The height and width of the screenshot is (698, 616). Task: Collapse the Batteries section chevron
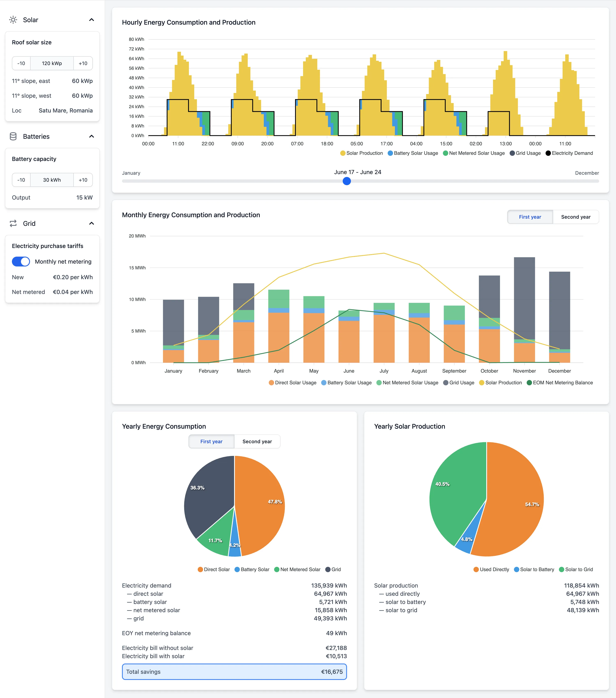(x=92, y=136)
